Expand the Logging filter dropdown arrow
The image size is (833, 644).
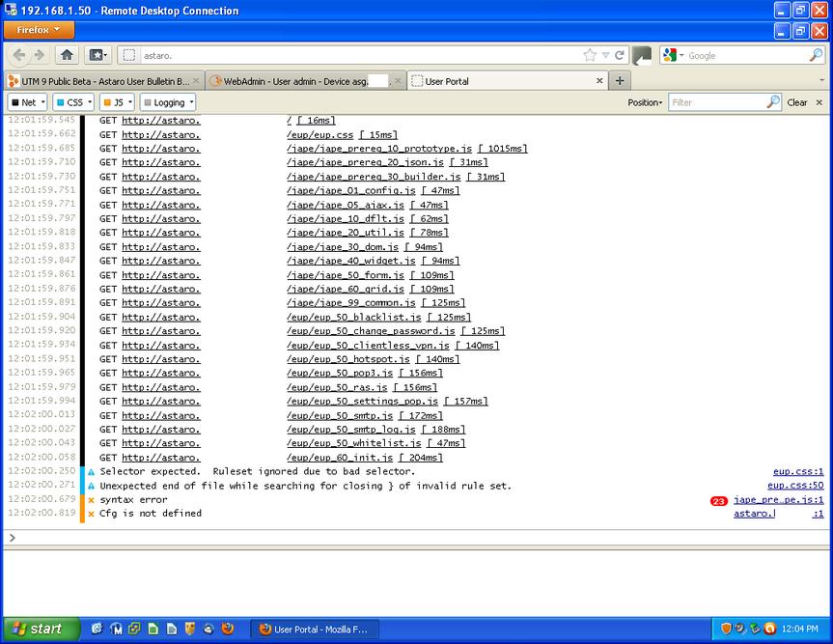[x=192, y=102]
